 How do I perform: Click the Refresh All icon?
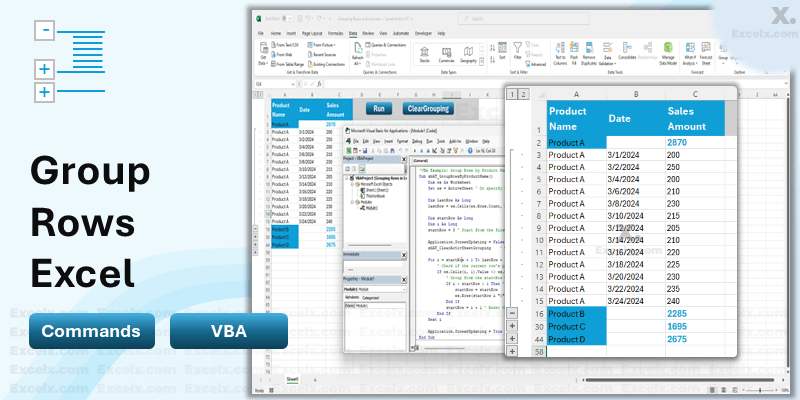(358, 48)
